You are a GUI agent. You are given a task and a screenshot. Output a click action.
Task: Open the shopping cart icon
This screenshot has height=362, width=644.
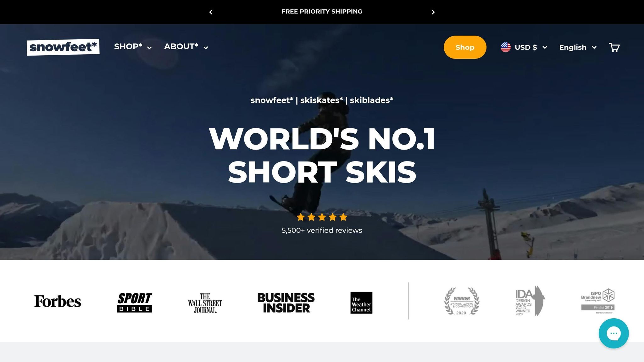point(614,47)
